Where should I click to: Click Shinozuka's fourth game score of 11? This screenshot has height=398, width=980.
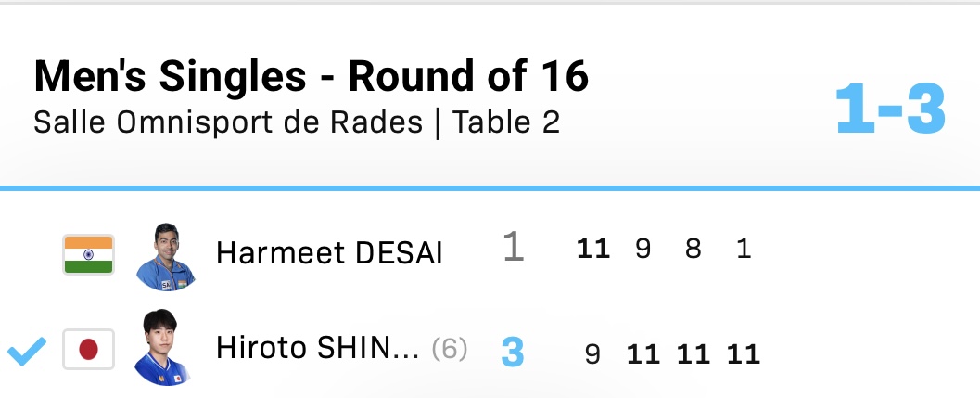744,353
